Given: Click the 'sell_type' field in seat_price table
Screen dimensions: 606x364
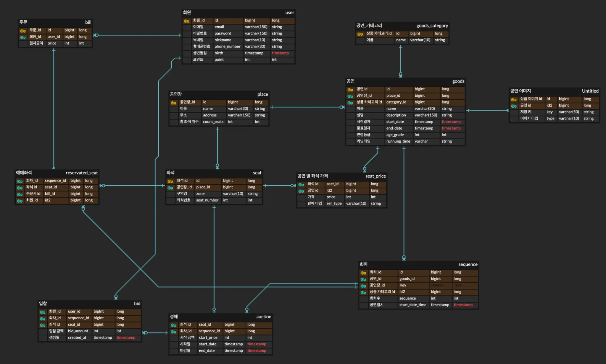Looking at the screenshot, I should pyautogui.click(x=334, y=204).
